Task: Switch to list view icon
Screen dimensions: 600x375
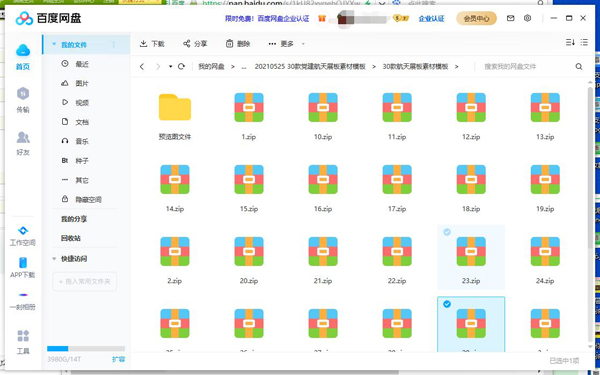Action: click(584, 42)
